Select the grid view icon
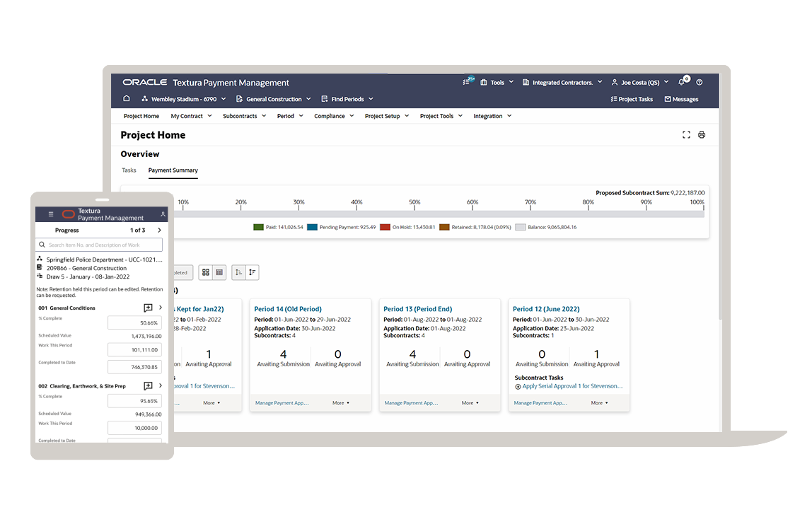812x512 pixels. tap(205, 272)
